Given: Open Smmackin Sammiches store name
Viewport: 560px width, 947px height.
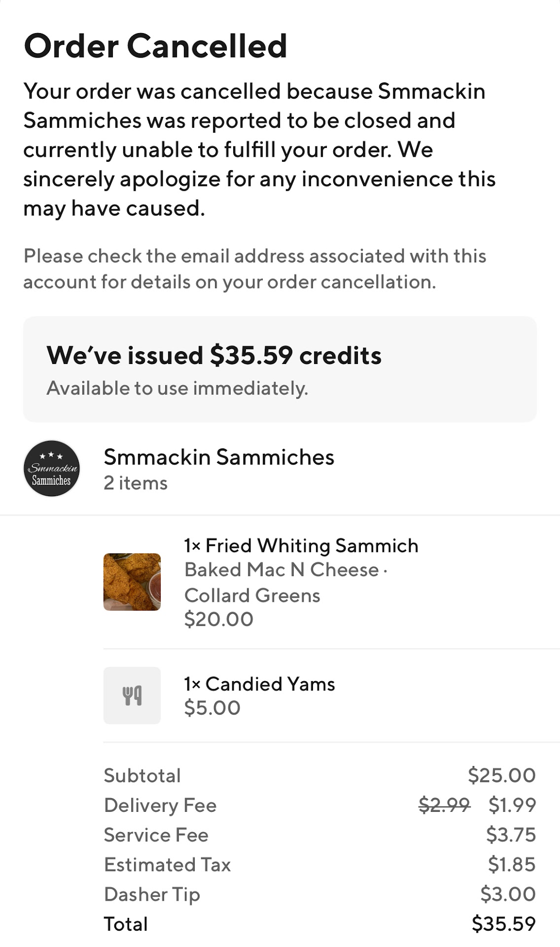Looking at the screenshot, I should click(219, 457).
